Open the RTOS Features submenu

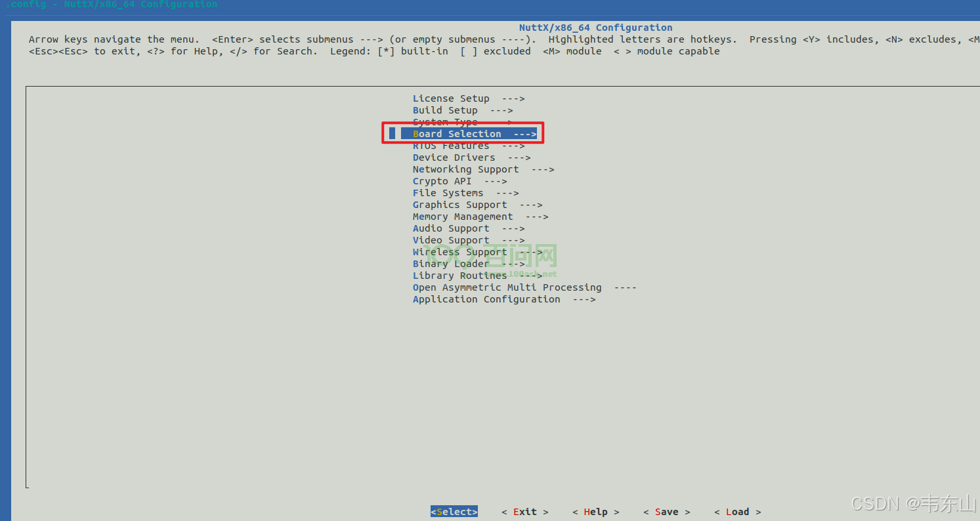pyautogui.click(x=469, y=146)
